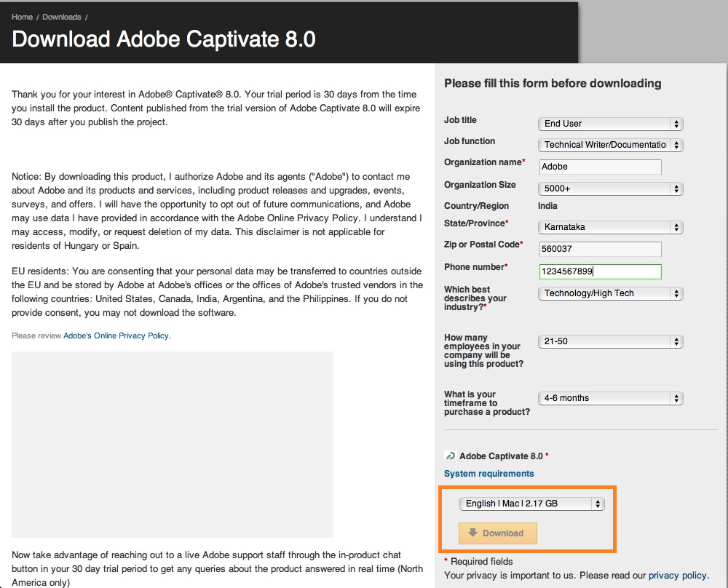View the System requirements link
Image resolution: width=728 pixels, height=588 pixels.
(488, 474)
